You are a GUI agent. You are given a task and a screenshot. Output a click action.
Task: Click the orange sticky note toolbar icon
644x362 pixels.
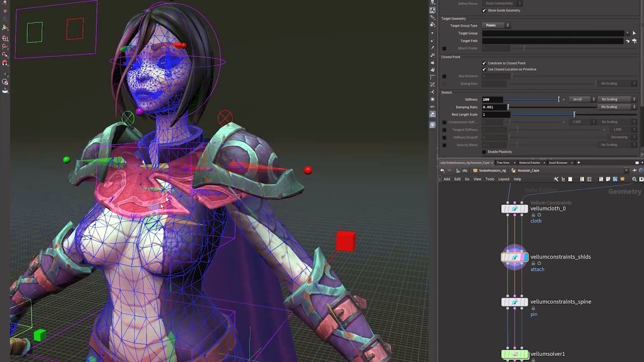pyautogui.click(x=622, y=179)
